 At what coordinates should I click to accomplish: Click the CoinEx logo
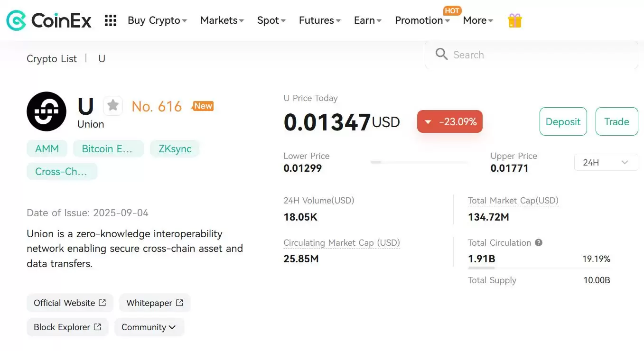(x=49, y=20)
